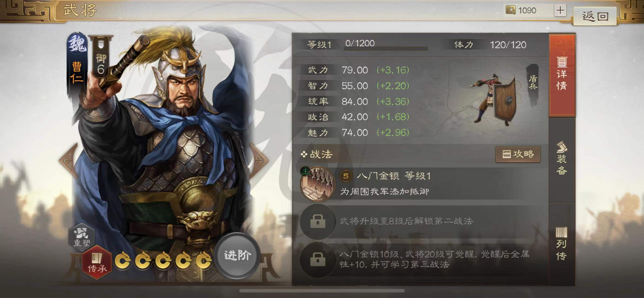
Task: Tap the locked second skill padlock
Action: [317, 221]
